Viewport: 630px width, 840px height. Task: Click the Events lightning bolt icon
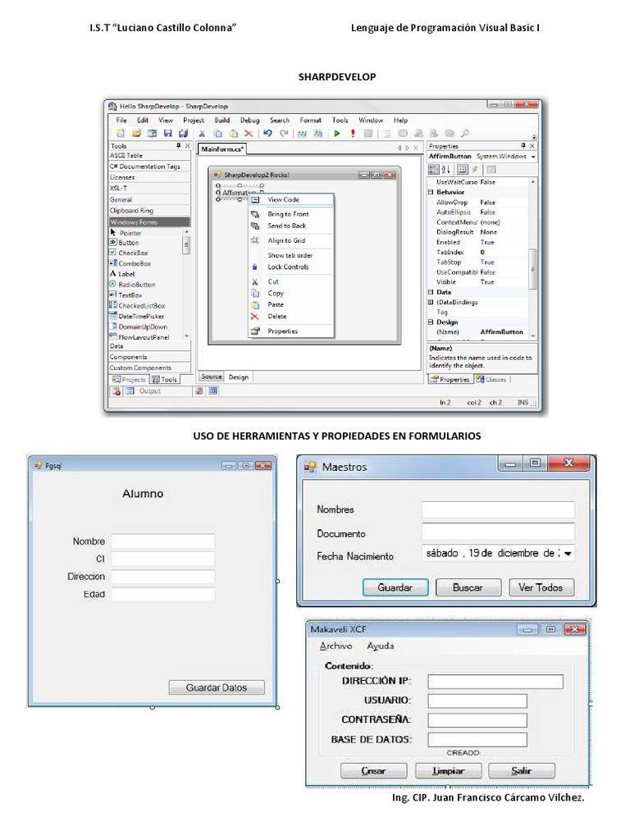point(475,169)
